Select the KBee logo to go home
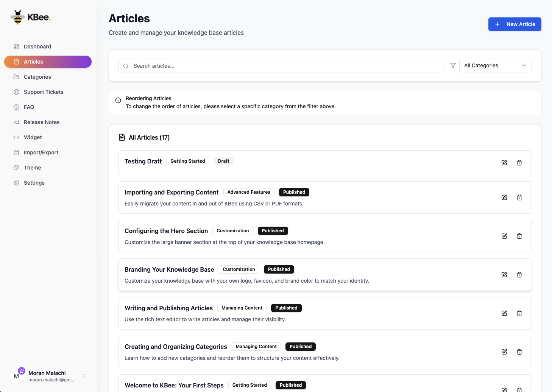Screen dimensions: 552x392 pyautogui.click(x=30, y=17)
